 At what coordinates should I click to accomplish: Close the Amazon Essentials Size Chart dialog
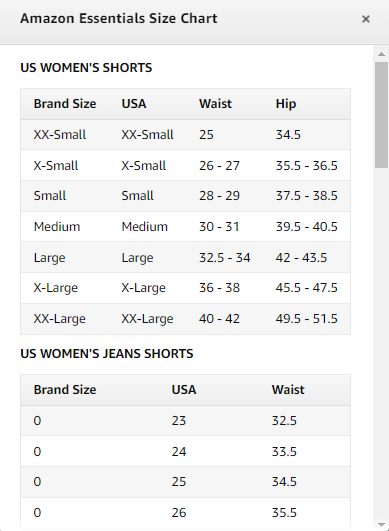click(366, 19)
